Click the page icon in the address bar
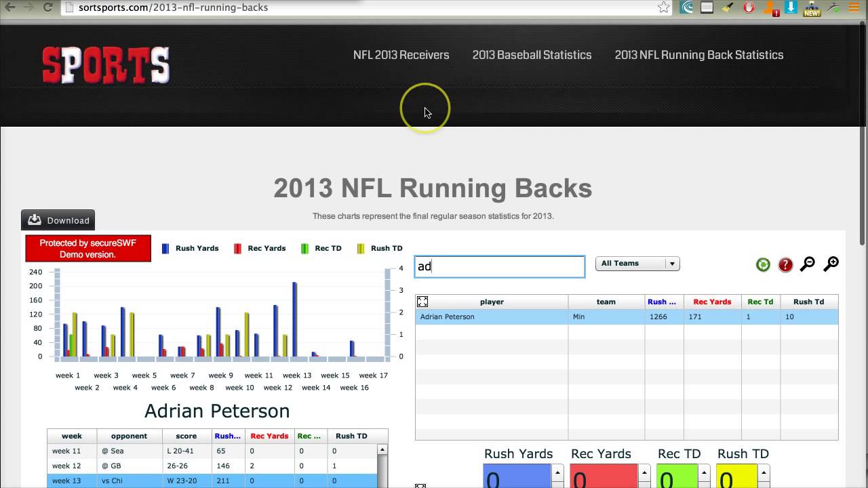Image resolution: width=868 pixels, height=488 pixels. 69,7
